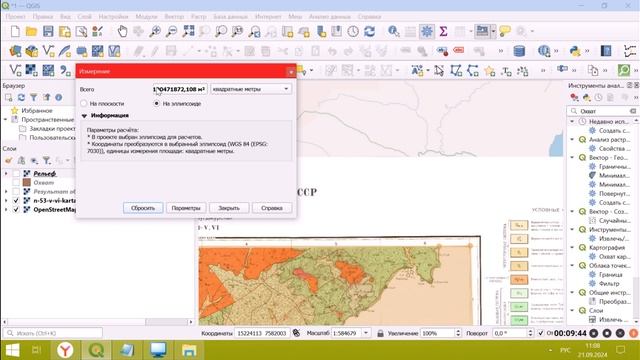Open Data Source Manager icon

point(15,51)
